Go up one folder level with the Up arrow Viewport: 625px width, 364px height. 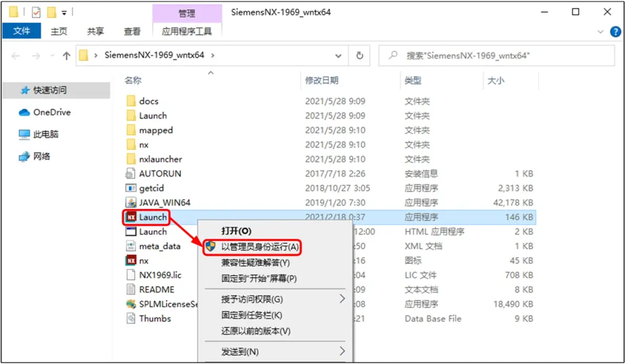pyautogui.click(x=67, y=56)
